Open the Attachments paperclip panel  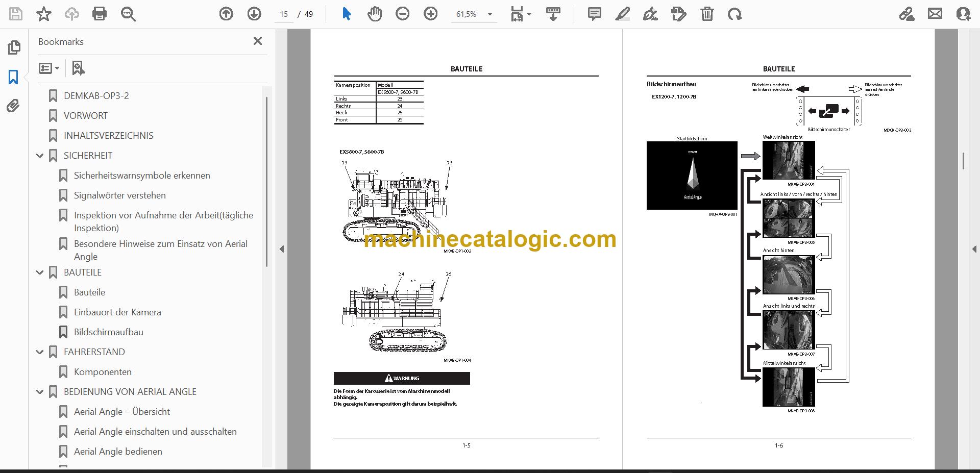[13, 106]
